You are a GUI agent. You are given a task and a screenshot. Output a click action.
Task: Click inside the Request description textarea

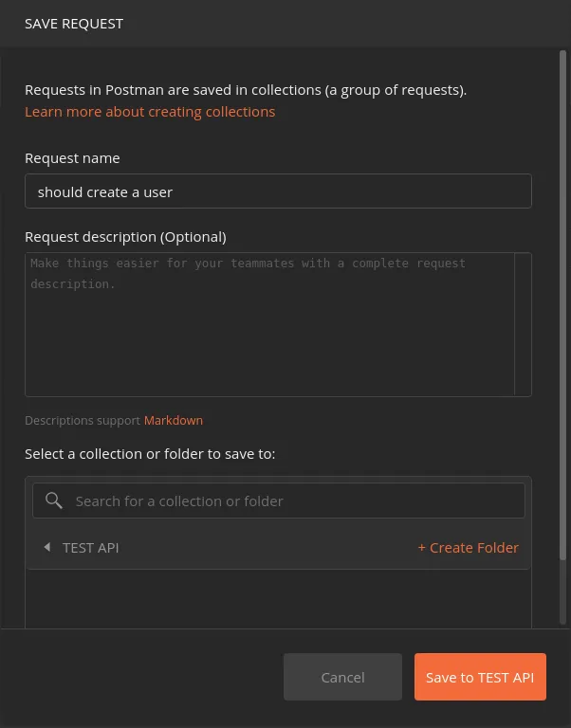(x=269, y=324)
